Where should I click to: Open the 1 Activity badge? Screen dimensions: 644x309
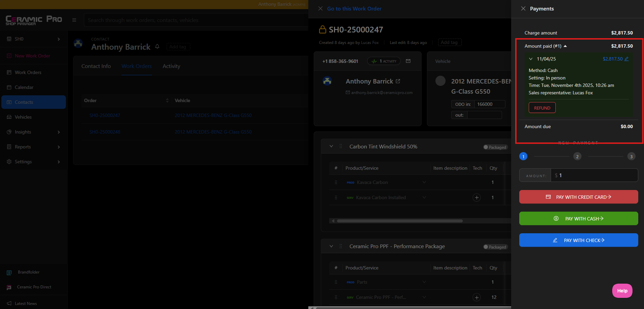[384, 61]
